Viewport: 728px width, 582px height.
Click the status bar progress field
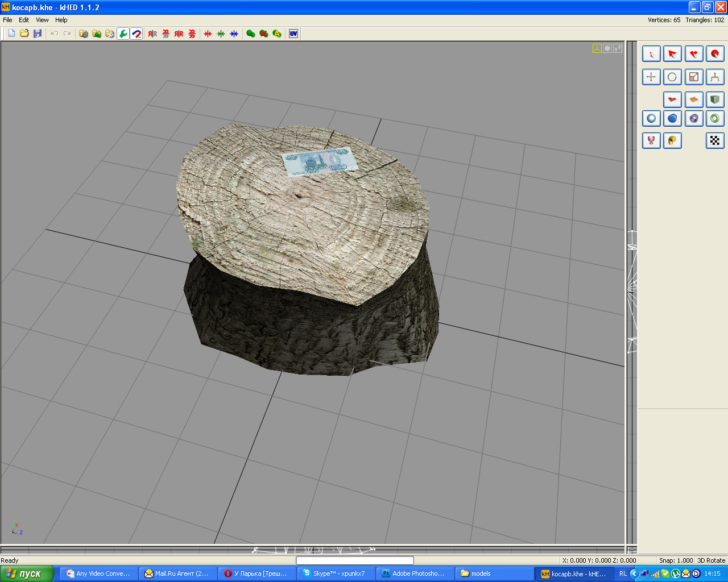(354, 560)
